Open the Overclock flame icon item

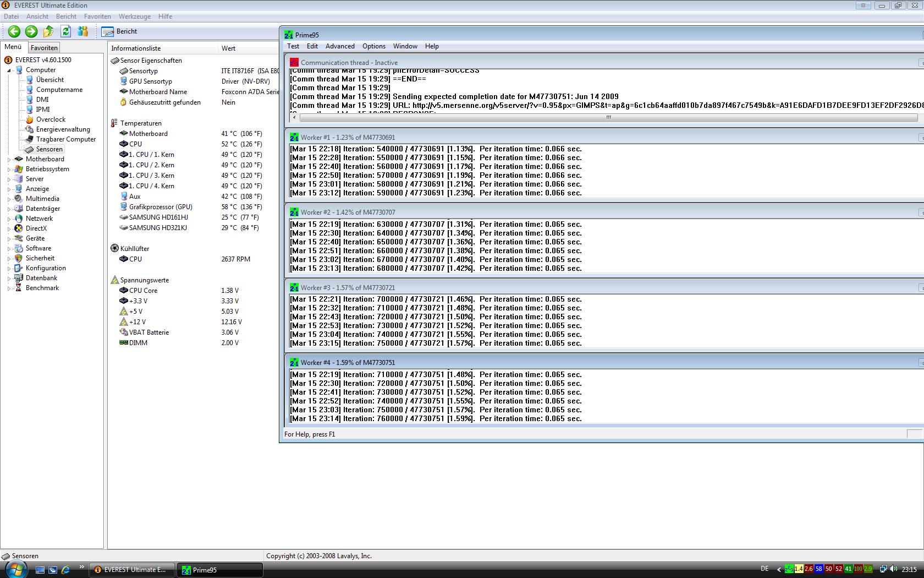point(30,119)
